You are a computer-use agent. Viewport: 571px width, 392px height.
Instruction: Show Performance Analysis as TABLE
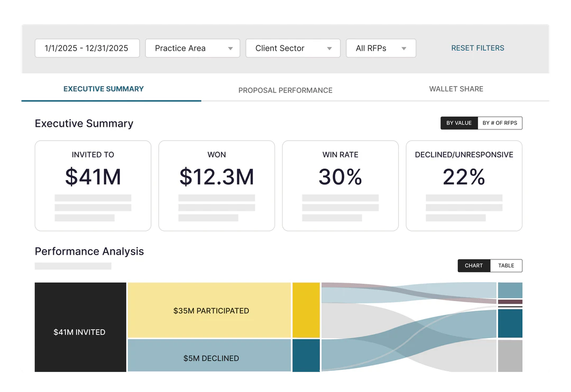coord(506,266)
